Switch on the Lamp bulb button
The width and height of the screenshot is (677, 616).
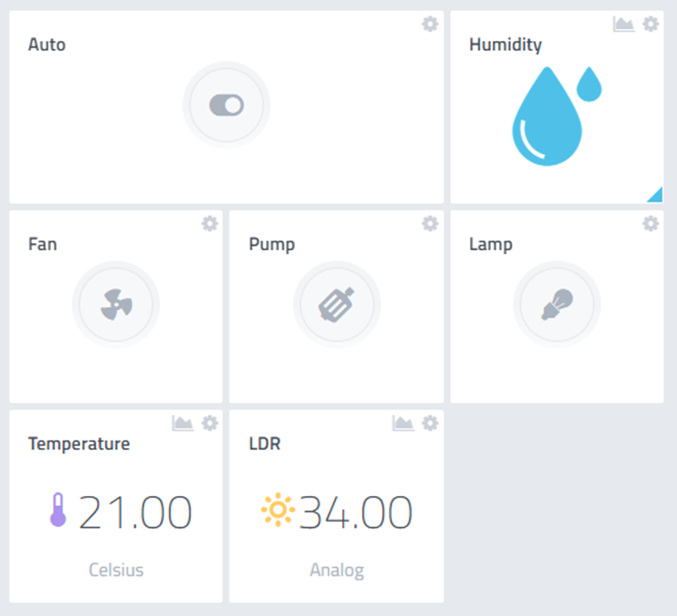557,304
